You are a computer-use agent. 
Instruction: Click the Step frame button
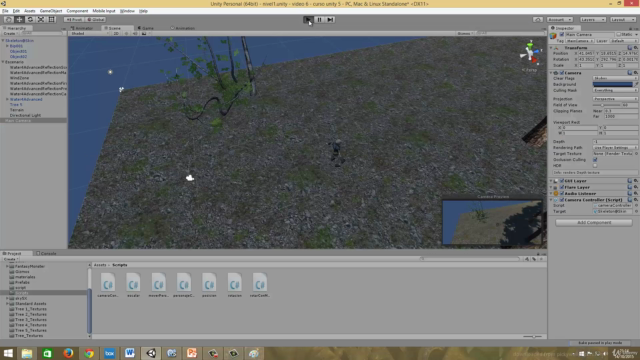tap(330, 20)
